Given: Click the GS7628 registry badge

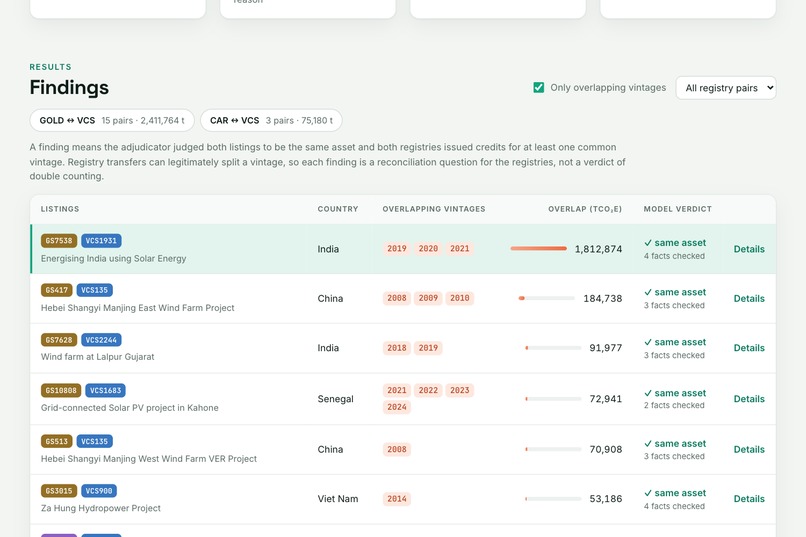Looking at the screenshot, I should pos(59,340).
